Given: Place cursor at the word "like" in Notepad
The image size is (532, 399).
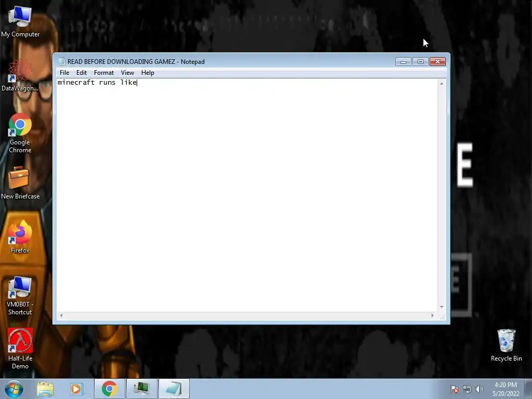Looking at the screenshot, I should coord(128,83).
